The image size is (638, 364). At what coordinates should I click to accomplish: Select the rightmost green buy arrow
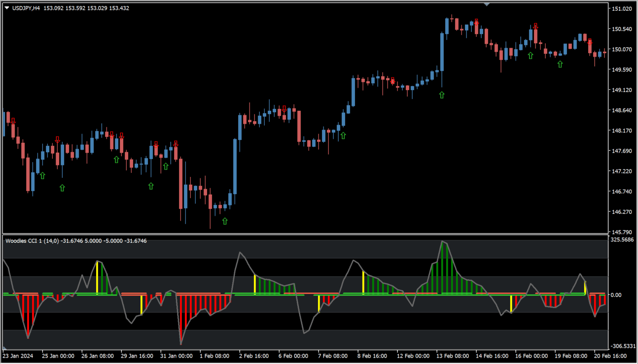[x=560, y=64]
